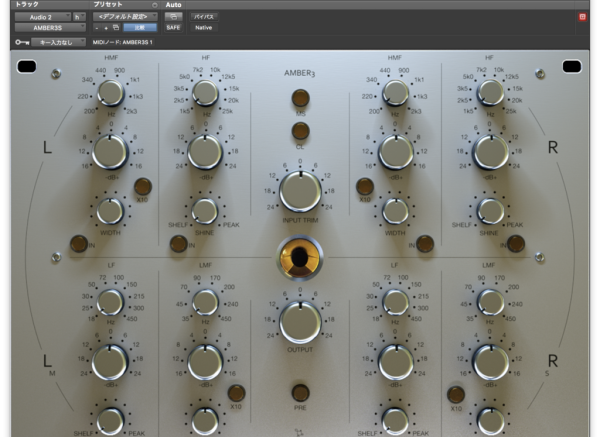600x437 pixels.
Task: Click the Native button
Action: coord(204,28)
